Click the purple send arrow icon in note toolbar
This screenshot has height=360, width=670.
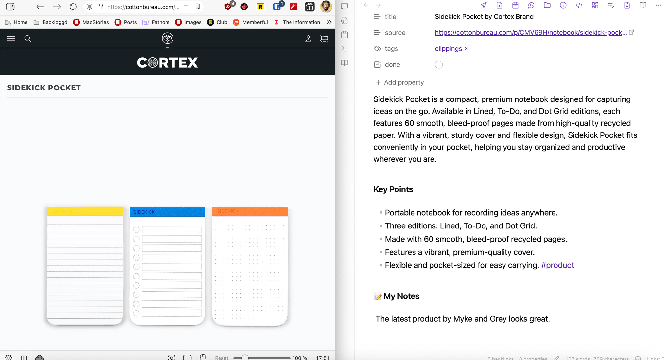[x=483, y=6]
